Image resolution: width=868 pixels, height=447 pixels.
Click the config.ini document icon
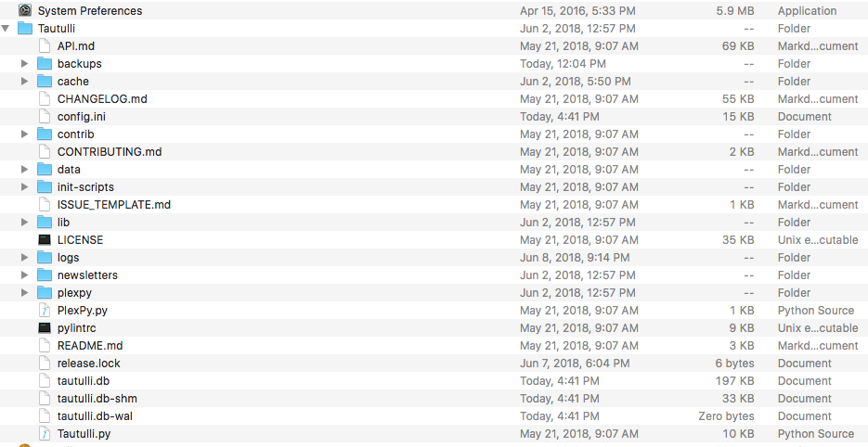point(45,117)
